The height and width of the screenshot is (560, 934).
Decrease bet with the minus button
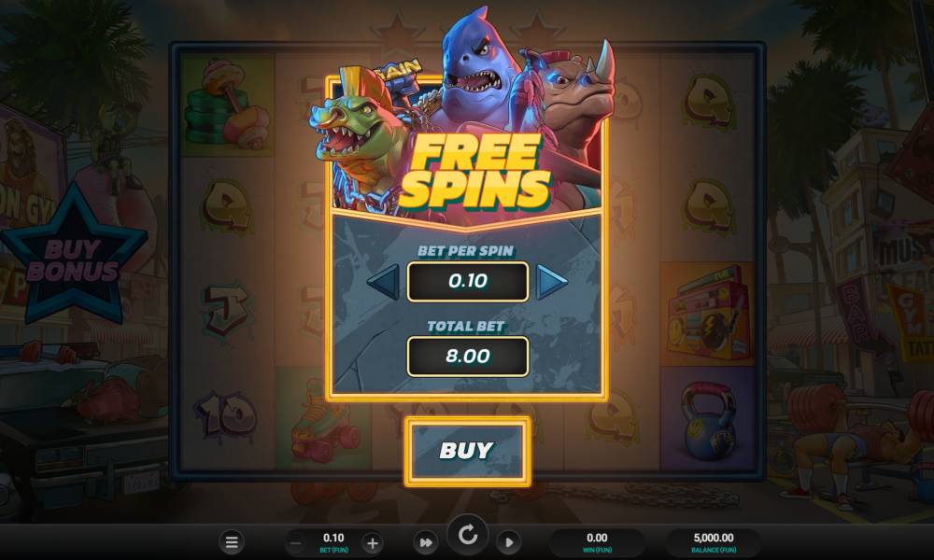pos(295,543)
